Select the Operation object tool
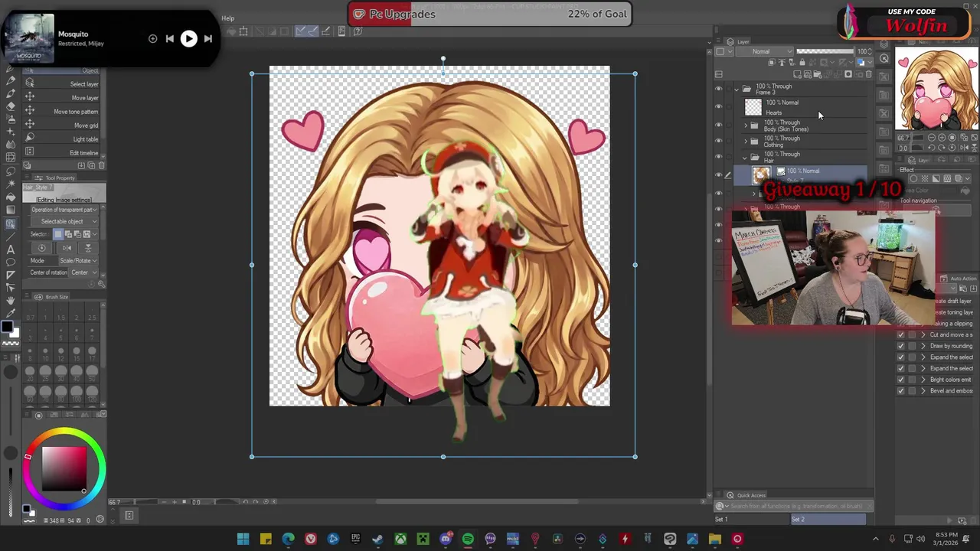The image size is (980, 551). coord(11,223)
